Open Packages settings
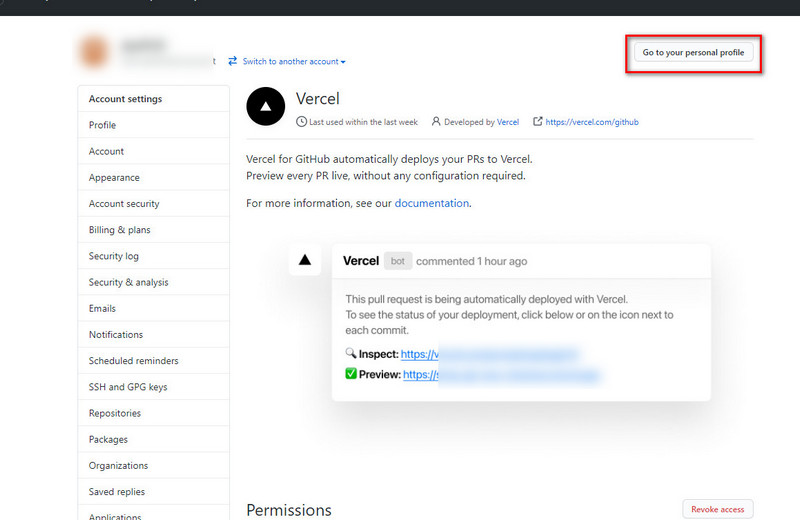This screenshot has width=800, height=520. point(154,439)
